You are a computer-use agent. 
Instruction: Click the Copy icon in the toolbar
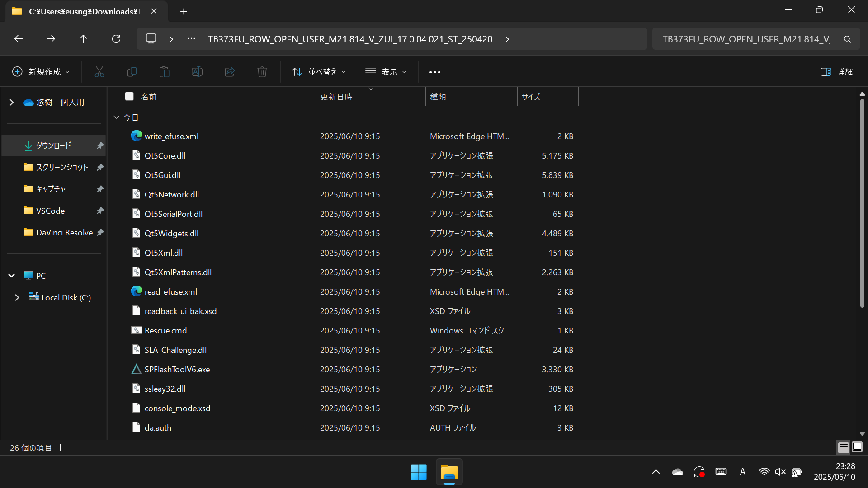[x=132, y=72]
